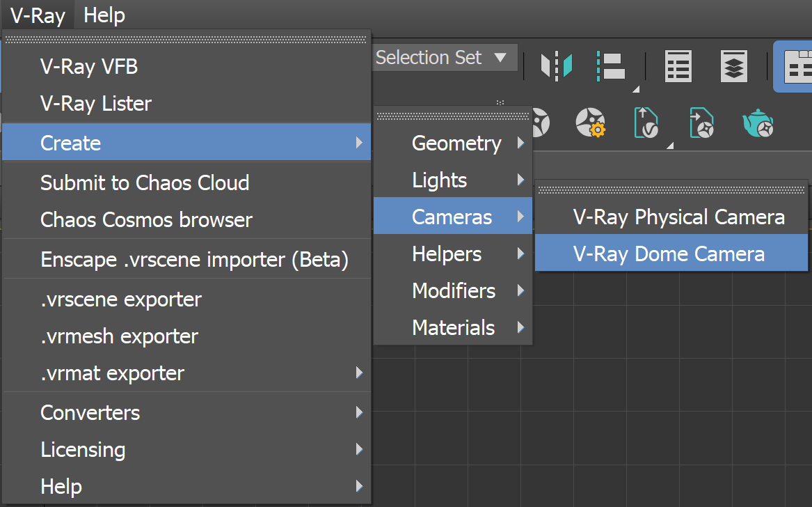812x507 pixels.
Task: Select V-Ray Dome Camera
Action: point(670,253)
